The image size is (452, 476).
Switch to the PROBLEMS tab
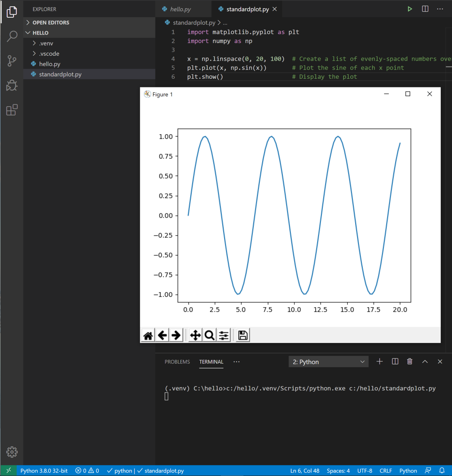(x=177, y=362)
